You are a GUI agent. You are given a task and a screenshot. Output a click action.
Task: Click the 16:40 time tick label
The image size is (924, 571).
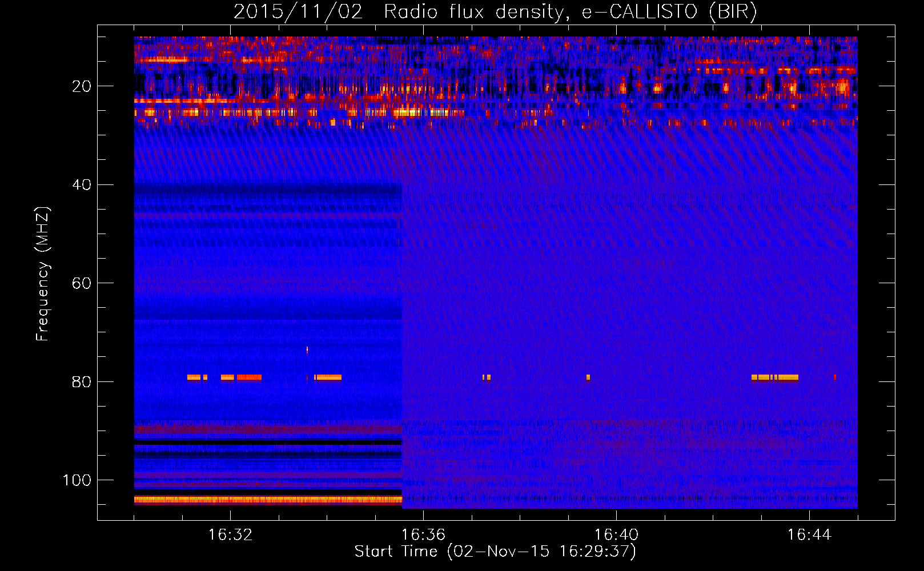tap(616, 535)
